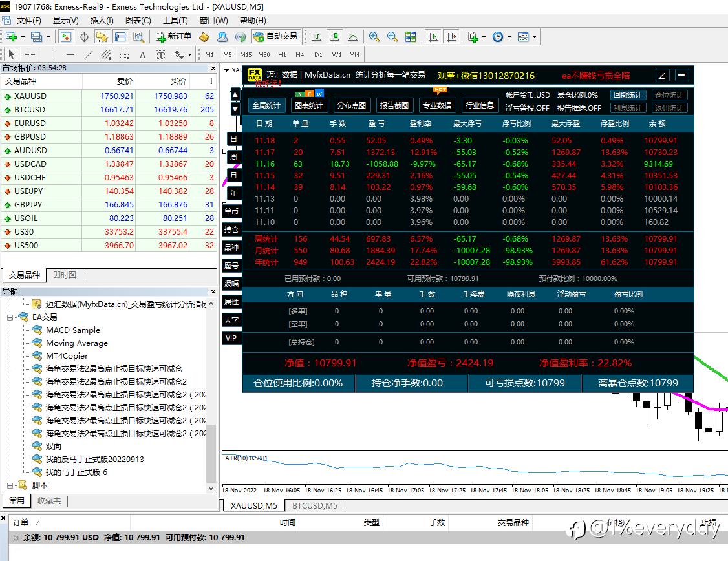This screenshot has height=561, width=728.
Task: Open the templates dropdown arrow
Action: (x=535, y=37)
